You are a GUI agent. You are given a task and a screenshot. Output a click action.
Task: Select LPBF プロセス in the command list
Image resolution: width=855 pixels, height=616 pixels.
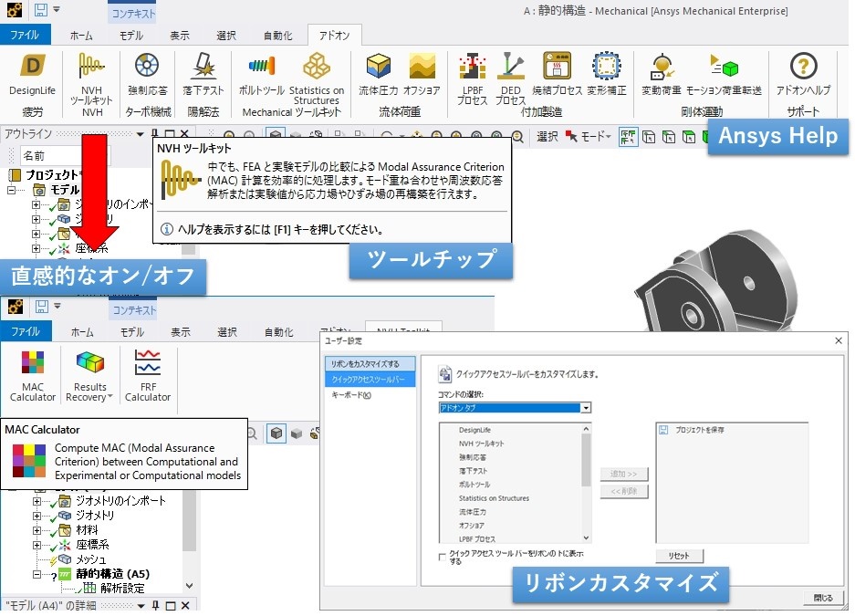[x=477, y=539]
